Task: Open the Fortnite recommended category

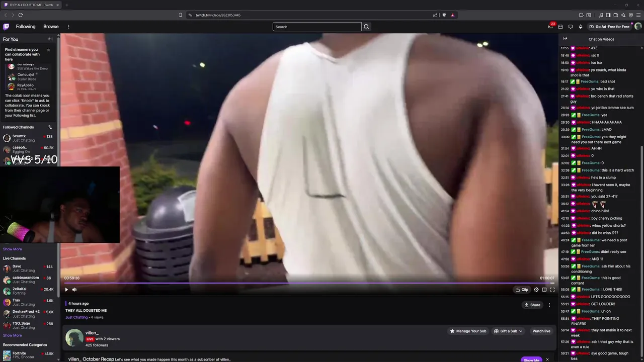Action: point(29,355)
